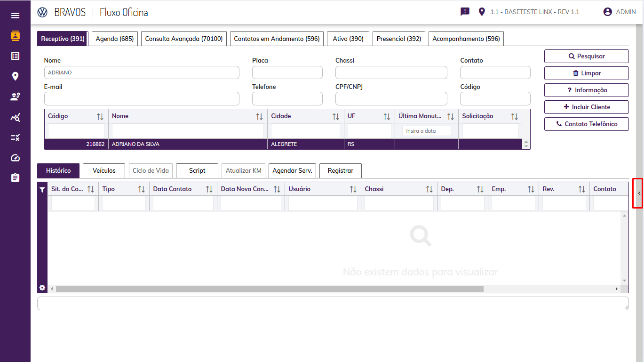Open the checklist icon in sidebar
This screenshot has width=644, height=362.
click(15, 137)
